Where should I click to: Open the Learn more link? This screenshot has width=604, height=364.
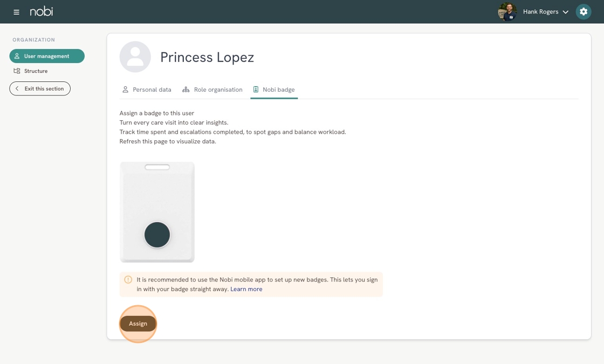pyautogui.click(x=246, y=289)
